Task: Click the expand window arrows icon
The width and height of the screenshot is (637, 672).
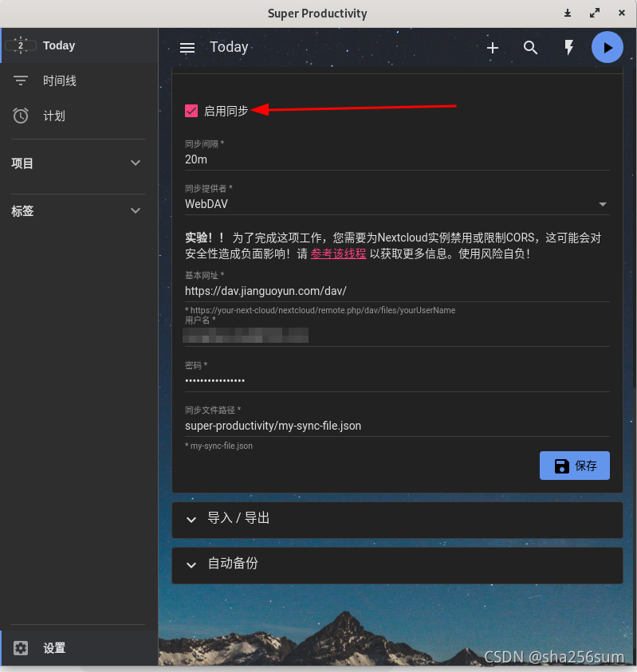Action: coord(595,14)
